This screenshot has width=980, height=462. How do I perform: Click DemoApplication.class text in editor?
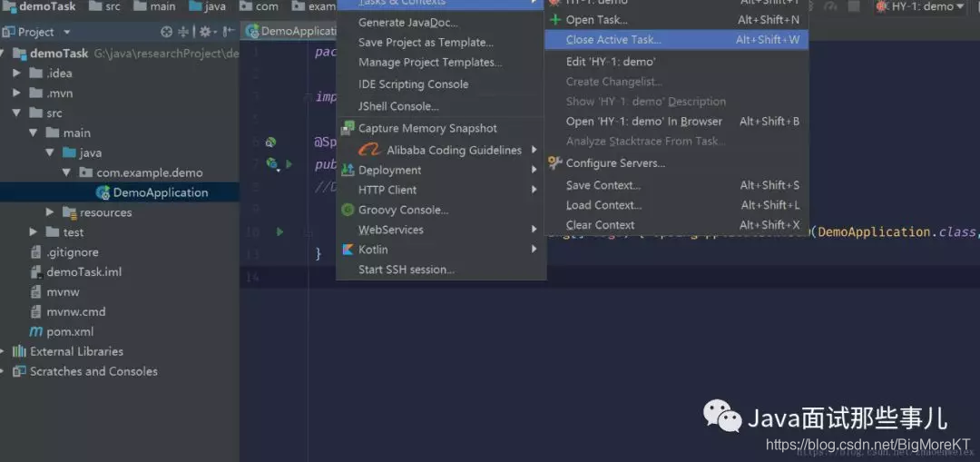point(895,232)
